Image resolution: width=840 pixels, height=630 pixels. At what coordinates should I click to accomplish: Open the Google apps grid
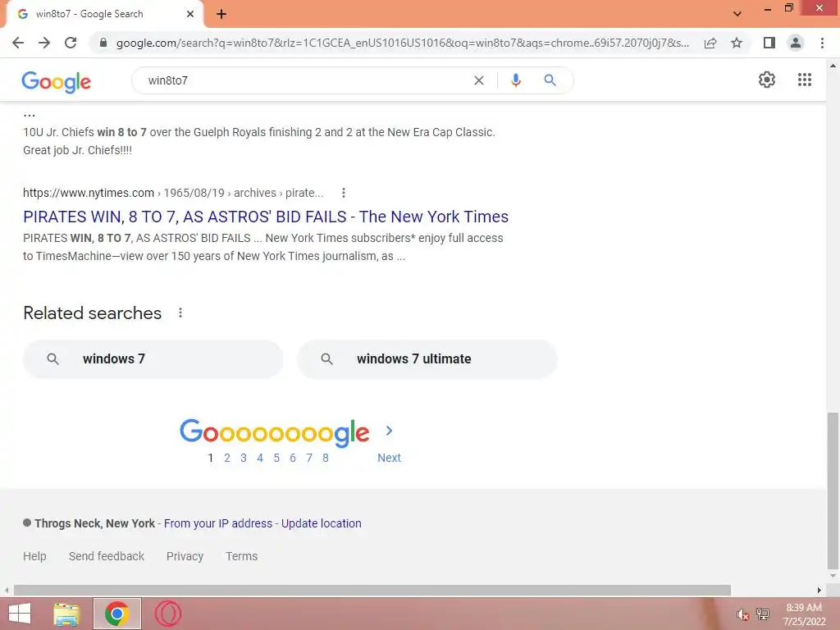[804, 80]
